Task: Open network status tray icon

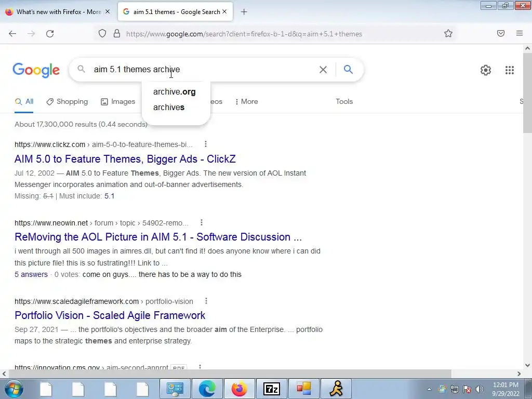Action: click(x=454, y=389)
